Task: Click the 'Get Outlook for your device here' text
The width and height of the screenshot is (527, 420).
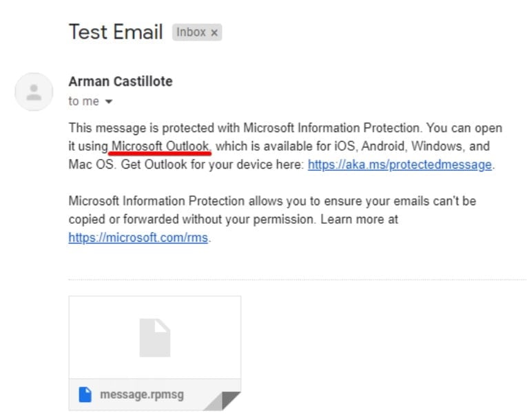Action: [212, 165]
